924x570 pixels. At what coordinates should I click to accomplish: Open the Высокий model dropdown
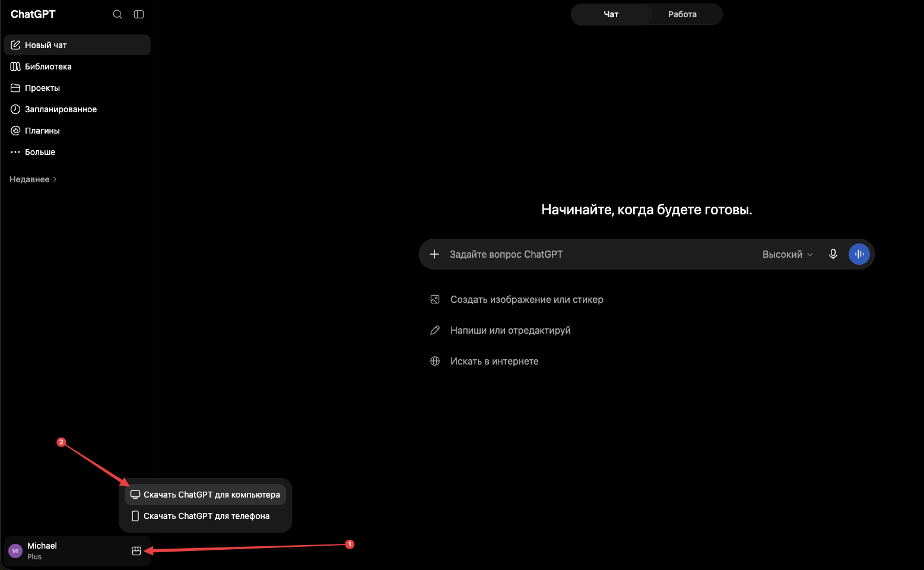788,254
